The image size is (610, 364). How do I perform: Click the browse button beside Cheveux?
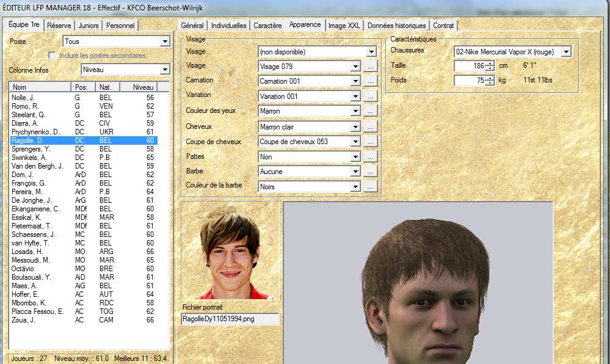(370, 127)
